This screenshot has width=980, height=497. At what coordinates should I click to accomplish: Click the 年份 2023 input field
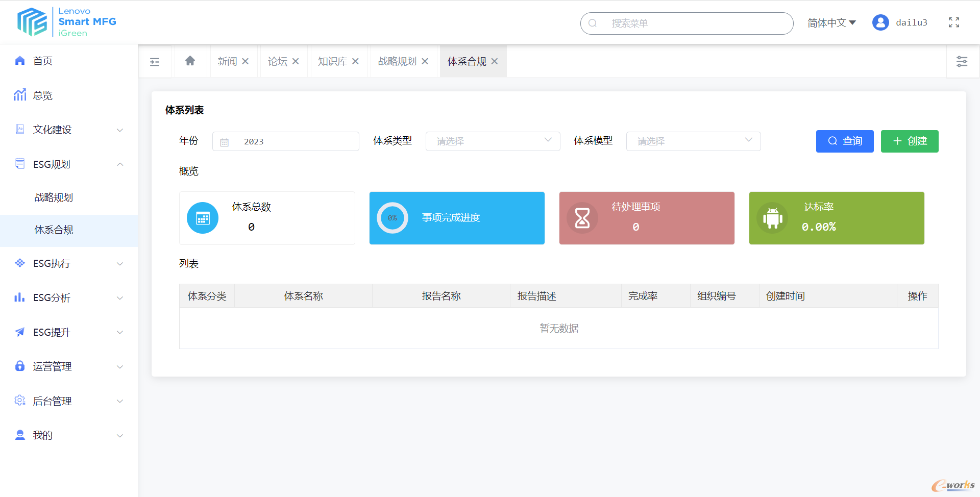(x=286, y=141)
